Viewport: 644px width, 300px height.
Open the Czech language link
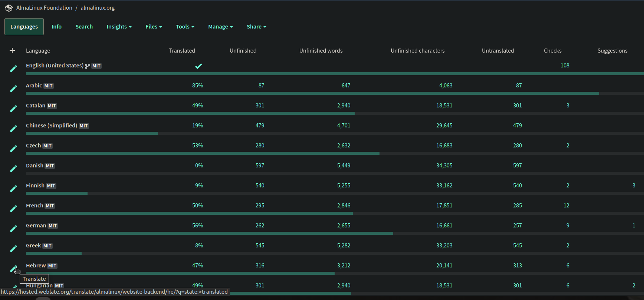coord(33,146)
